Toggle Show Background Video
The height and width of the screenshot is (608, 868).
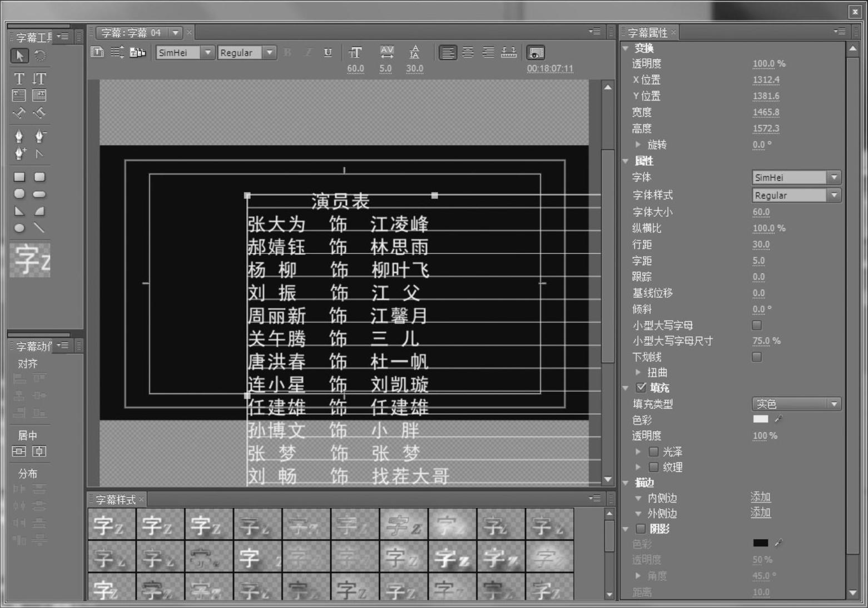(535, 53)
